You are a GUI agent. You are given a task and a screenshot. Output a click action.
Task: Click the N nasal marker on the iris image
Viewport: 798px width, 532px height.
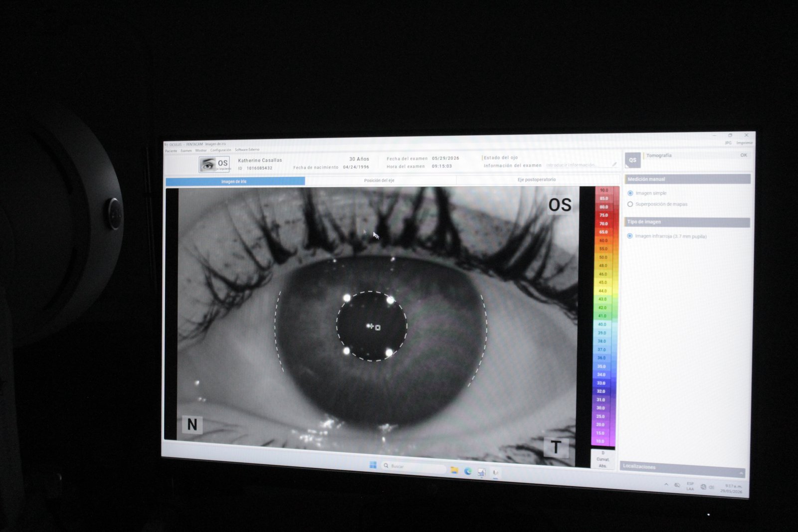192,424
